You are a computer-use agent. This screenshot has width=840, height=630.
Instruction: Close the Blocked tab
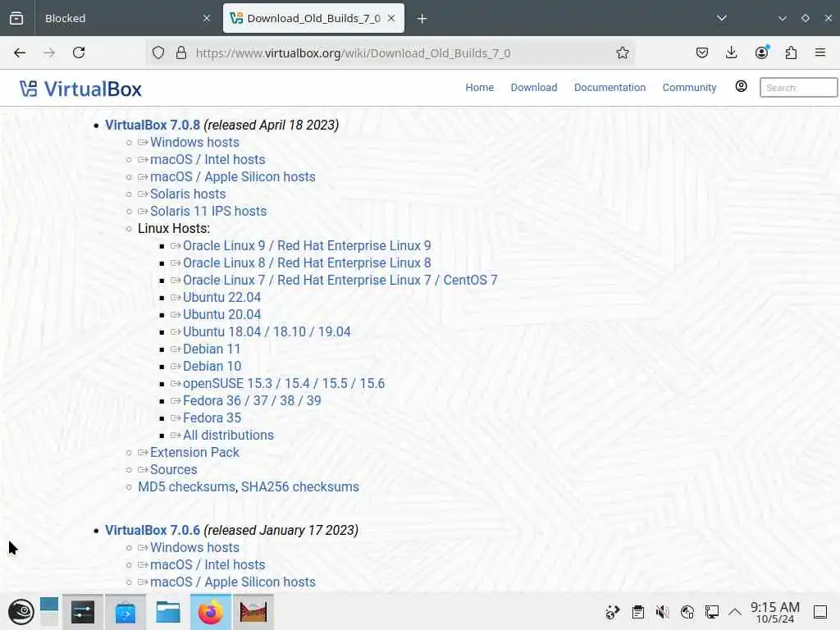207,18
